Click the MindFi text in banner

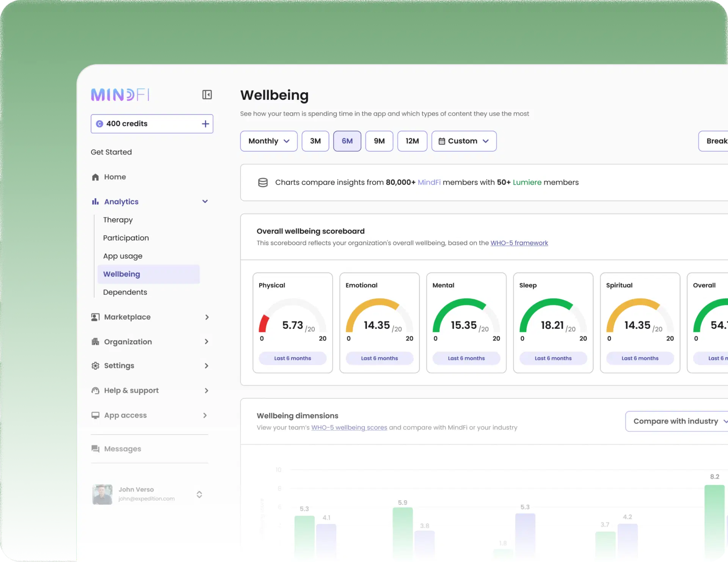tap(429, 182)
